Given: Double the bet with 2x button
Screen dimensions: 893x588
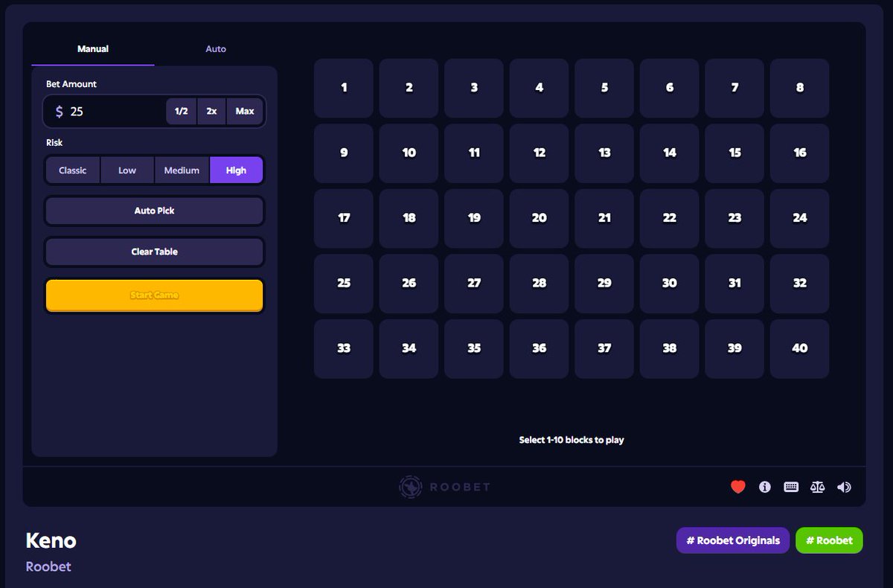Looking at the screenshot, I should [x=211, y=112].
